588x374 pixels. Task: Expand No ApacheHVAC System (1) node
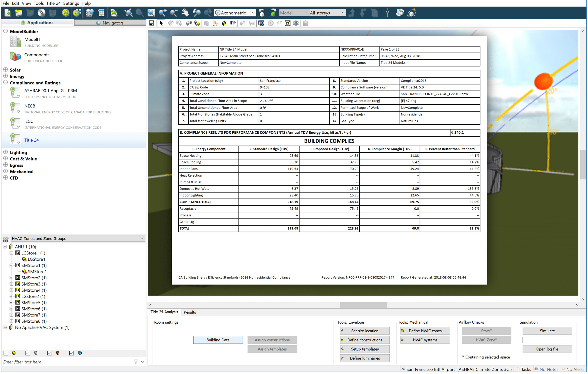[x=5, y=327]
